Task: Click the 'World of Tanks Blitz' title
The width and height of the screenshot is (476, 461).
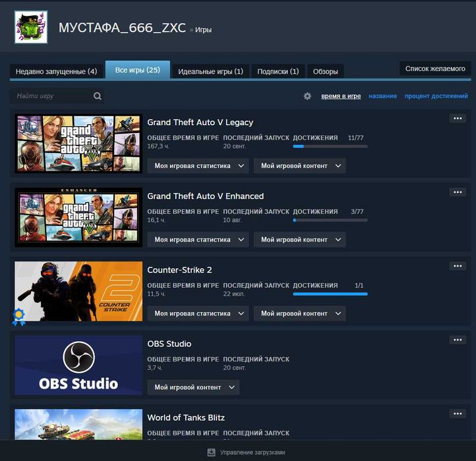Action: click(x=186, y=418)
